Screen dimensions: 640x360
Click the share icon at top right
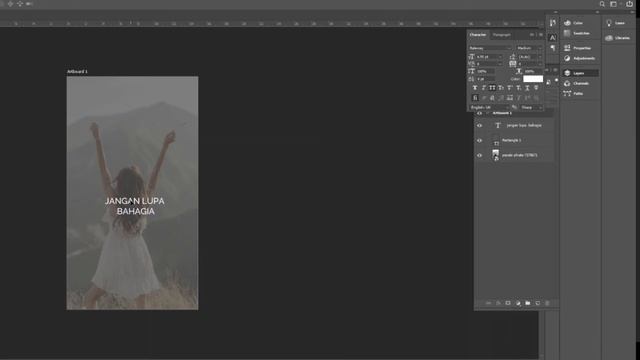pos(629,4)
